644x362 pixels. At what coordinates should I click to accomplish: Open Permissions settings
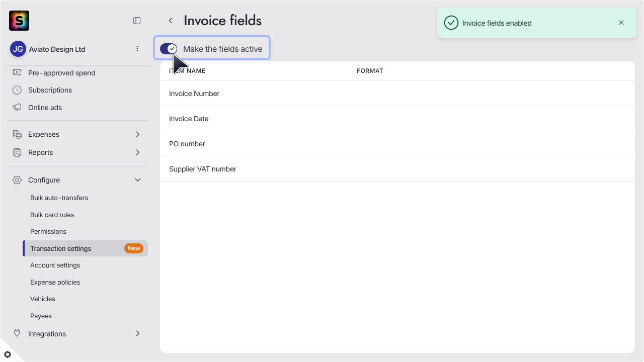(x=48, y=231)
